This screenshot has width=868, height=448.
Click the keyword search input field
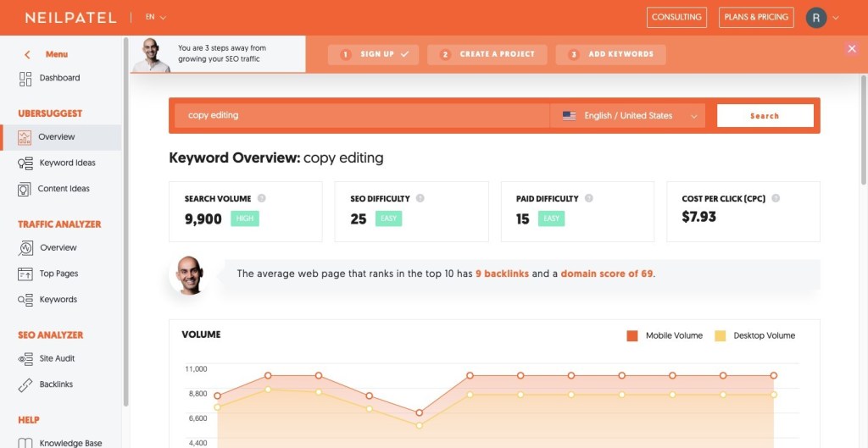362,116
